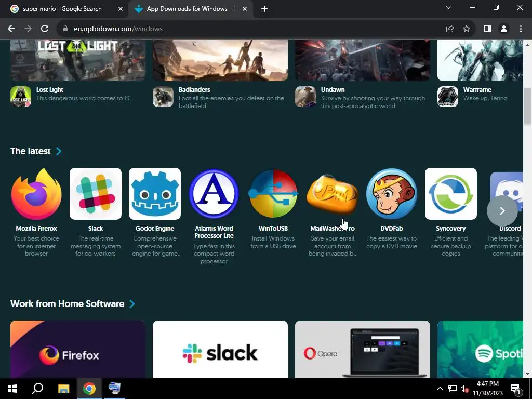
Task: Switch to super mario Google Search tab
Action: coord(62,9)
